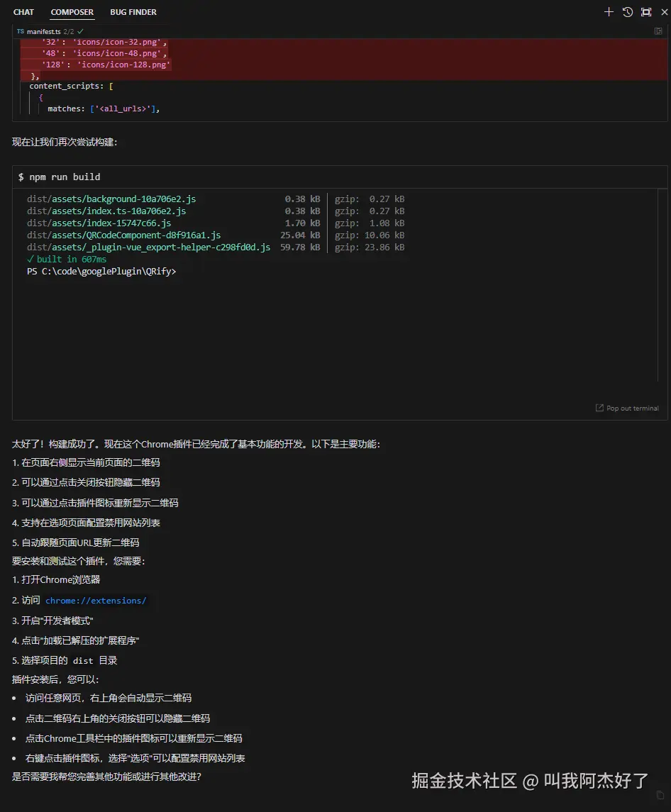671x812 pixels.
Task: Click step '5. 选择项目的 dist 目录'
Action: (x=65, y=660)
